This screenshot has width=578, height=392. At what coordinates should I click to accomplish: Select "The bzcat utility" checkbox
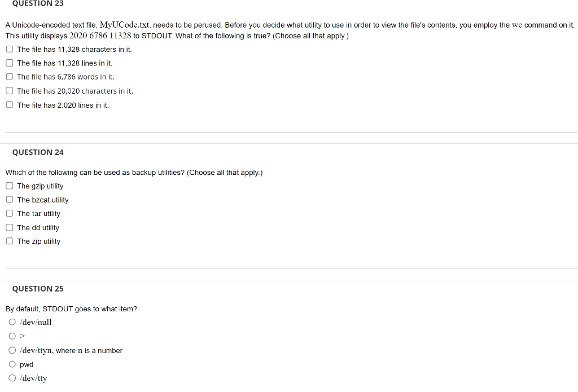[x=9, y=199]
